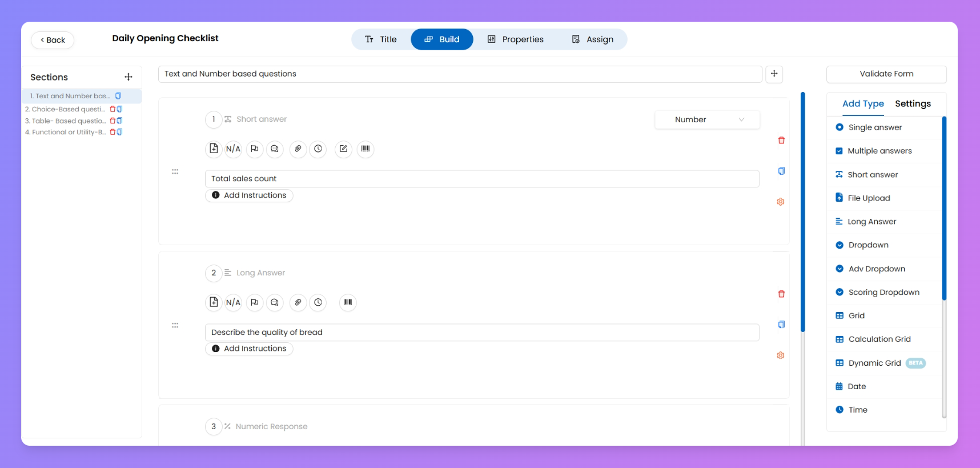The height and width of the screenshot is (468, 980).
Task: Add a Single answer question type
Action: 884,127
